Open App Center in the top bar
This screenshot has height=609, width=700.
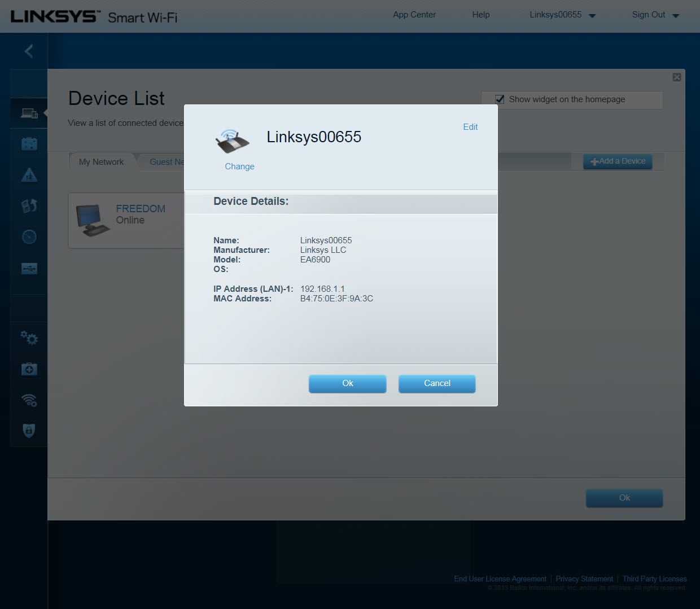point(414,15)
